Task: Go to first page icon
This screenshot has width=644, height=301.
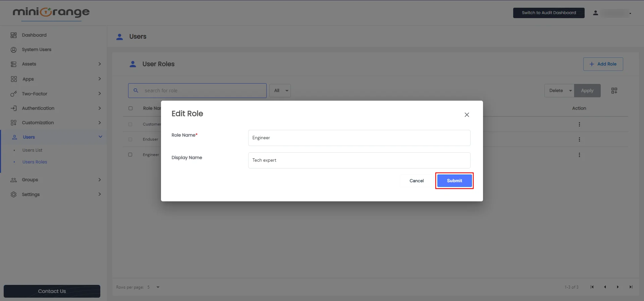Action: pos(592,287)
